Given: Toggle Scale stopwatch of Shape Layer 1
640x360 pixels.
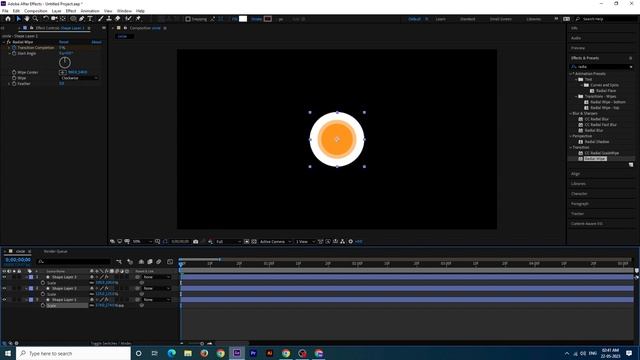Looking at the screenshot, I should (43, 305).
